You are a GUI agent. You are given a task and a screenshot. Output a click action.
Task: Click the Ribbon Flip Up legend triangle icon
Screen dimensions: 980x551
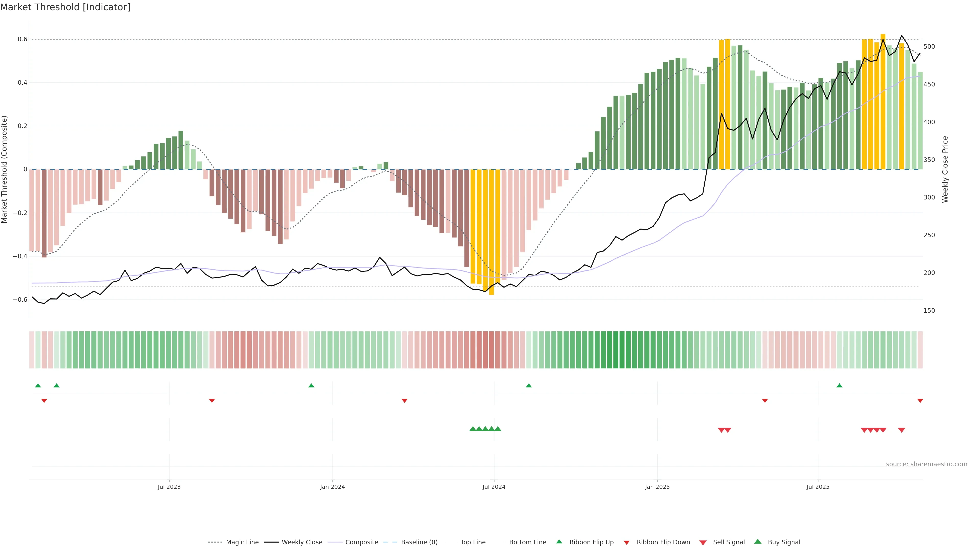[x=559, y=542]
